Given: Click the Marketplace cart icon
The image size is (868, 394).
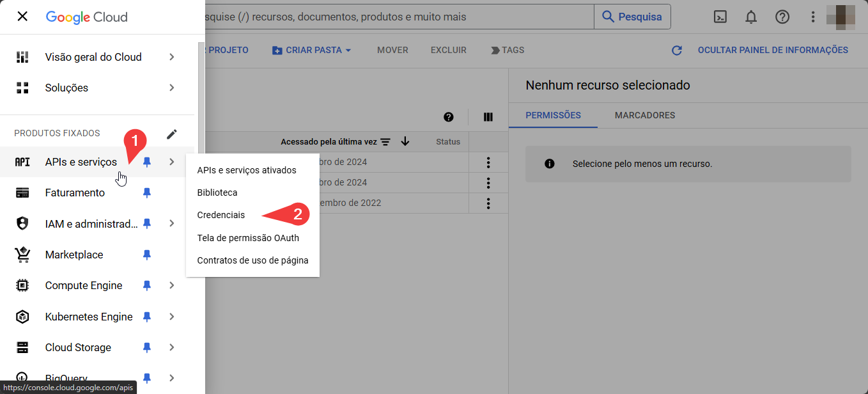Looking at the screenshot, I should [22, 255].
